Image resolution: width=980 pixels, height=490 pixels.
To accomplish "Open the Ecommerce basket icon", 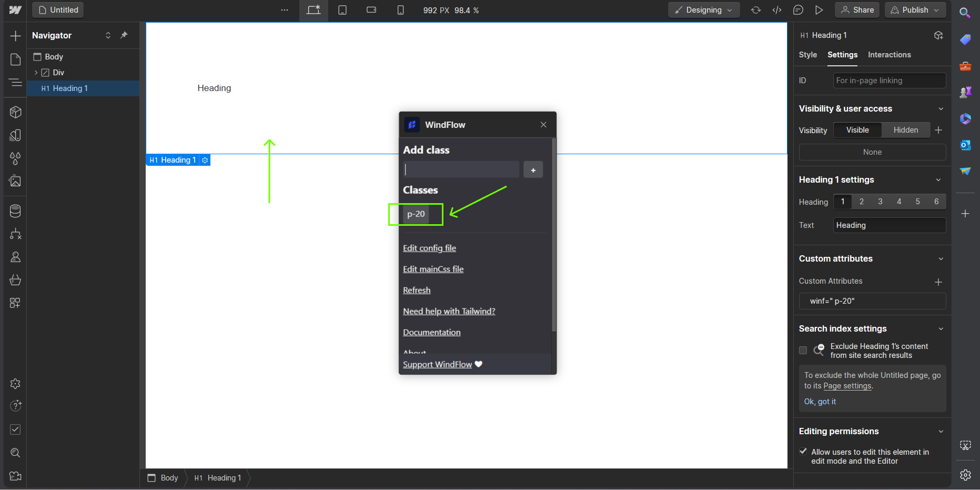I will click(x=15, y=280).
